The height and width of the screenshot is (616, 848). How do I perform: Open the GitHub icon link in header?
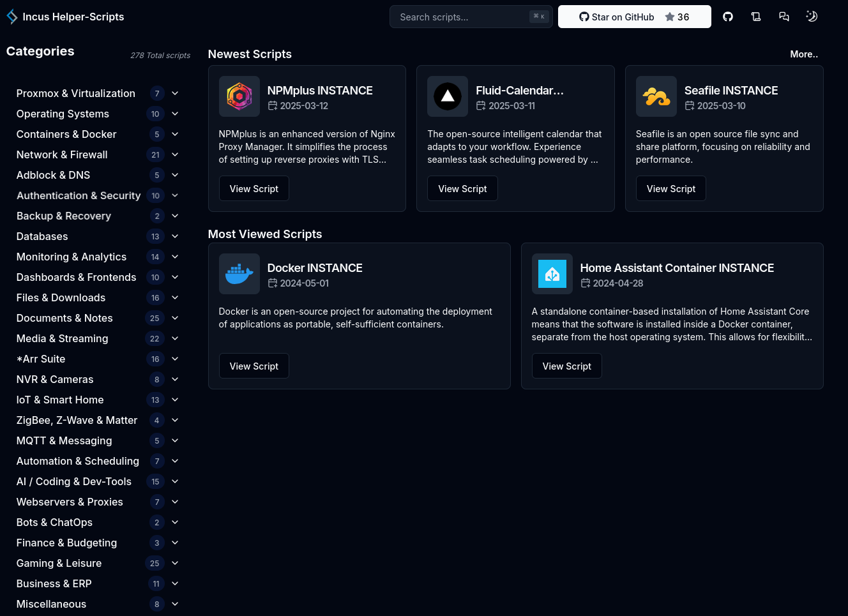728,17
